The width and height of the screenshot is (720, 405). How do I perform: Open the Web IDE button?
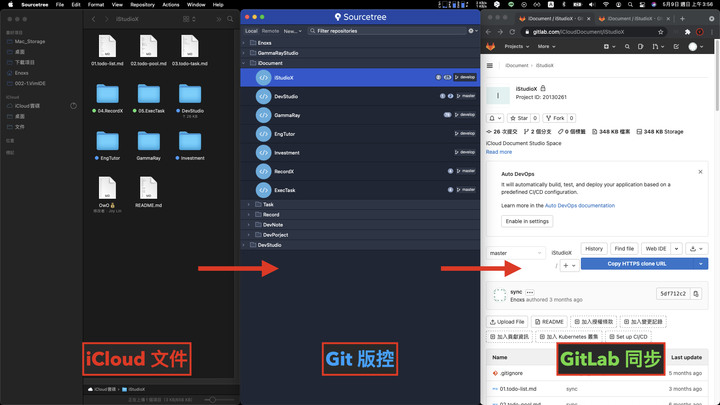tap(656, 248)
